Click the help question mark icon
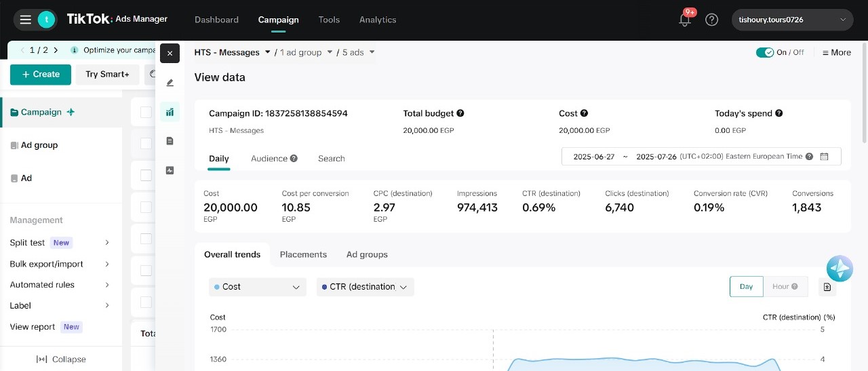The height and width of the screenshot is (371, 868). 711,20
